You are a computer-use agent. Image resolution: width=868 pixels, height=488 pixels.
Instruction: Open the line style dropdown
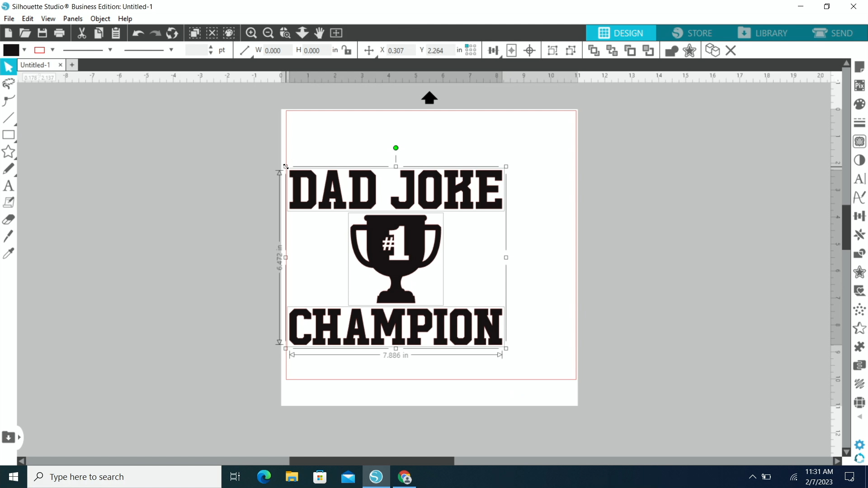coord(110,50)
